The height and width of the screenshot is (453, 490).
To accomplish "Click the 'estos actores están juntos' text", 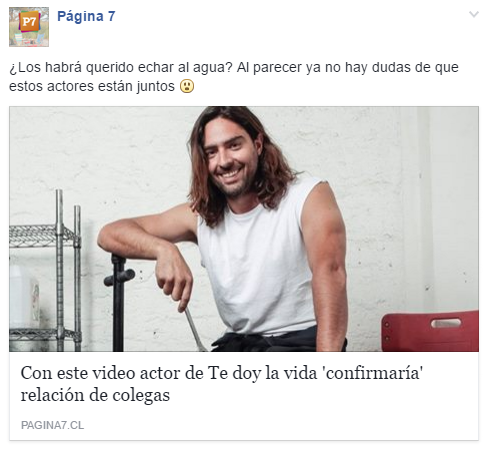I will pos(92,86).
